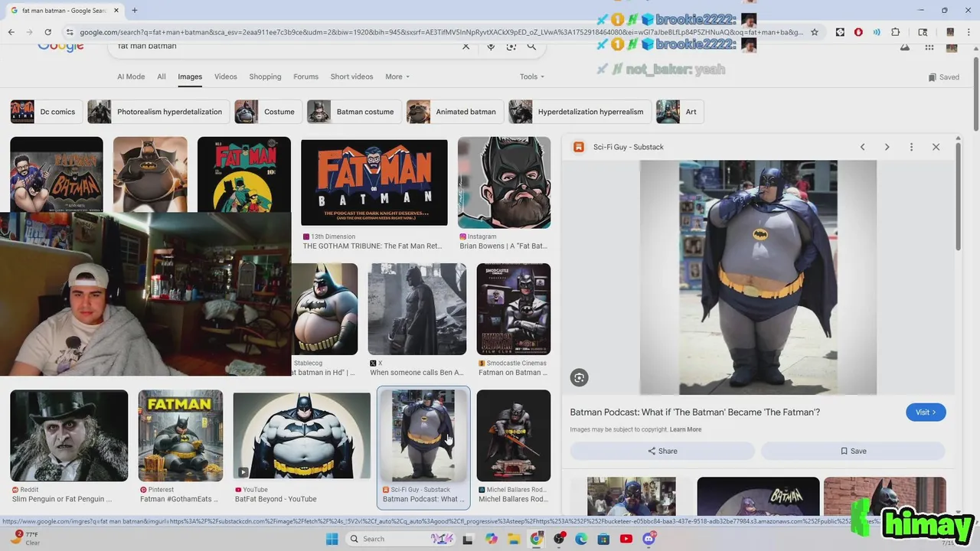Open the Slim Penguin Reddit thumbnail

[x=69, y=436]
